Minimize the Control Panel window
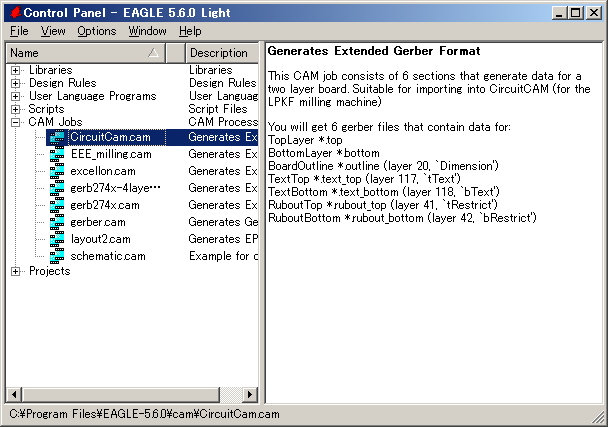The image size is (608, 427). pyautogui.click(x=559, y=13)
